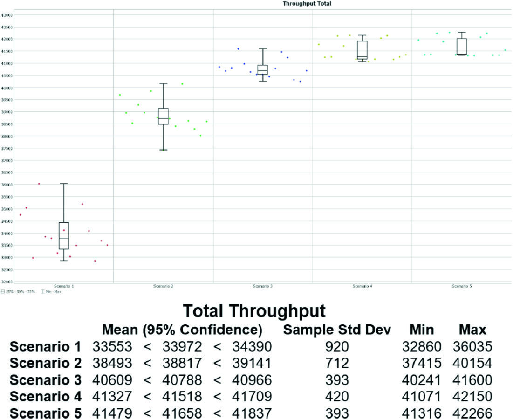Click the Scenario 4 row label in the table
Viewport: 513px width, 420px height.
click(46, 396)
